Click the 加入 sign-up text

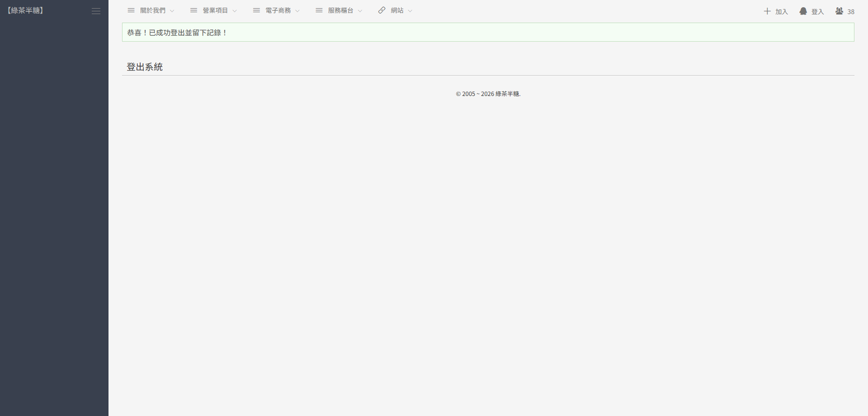click(781, 12)
